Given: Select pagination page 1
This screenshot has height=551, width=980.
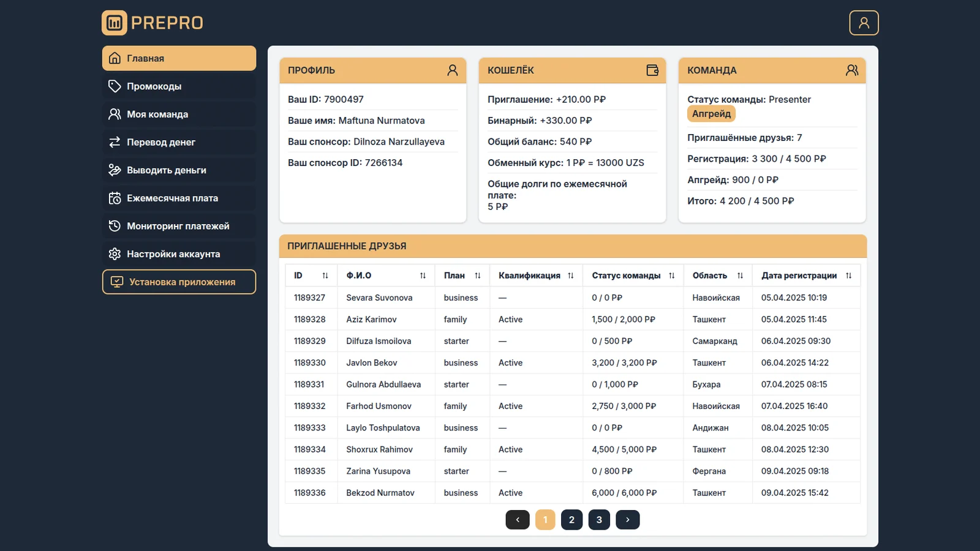Looking at the screenshot, I should click(545, 520).
